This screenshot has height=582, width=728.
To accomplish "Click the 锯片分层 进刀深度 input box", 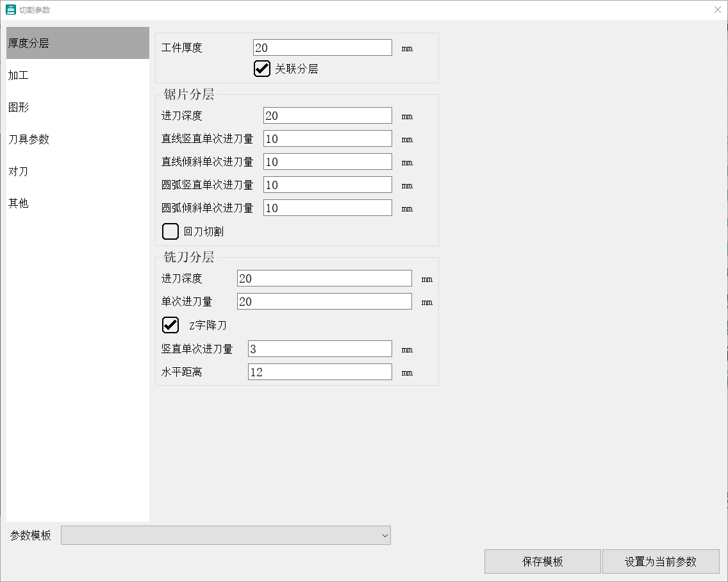I will [x=327, y=115].
